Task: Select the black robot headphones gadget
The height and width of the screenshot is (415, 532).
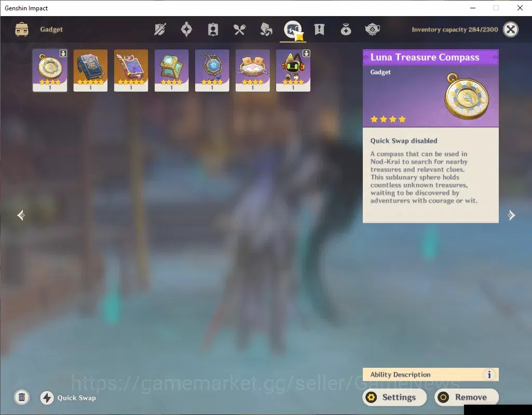Action: click(293, 71)
